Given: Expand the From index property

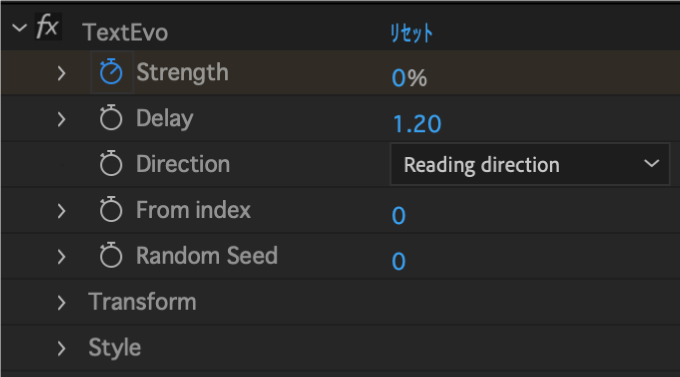Looking at the screenshot, I should pos(62,211).
